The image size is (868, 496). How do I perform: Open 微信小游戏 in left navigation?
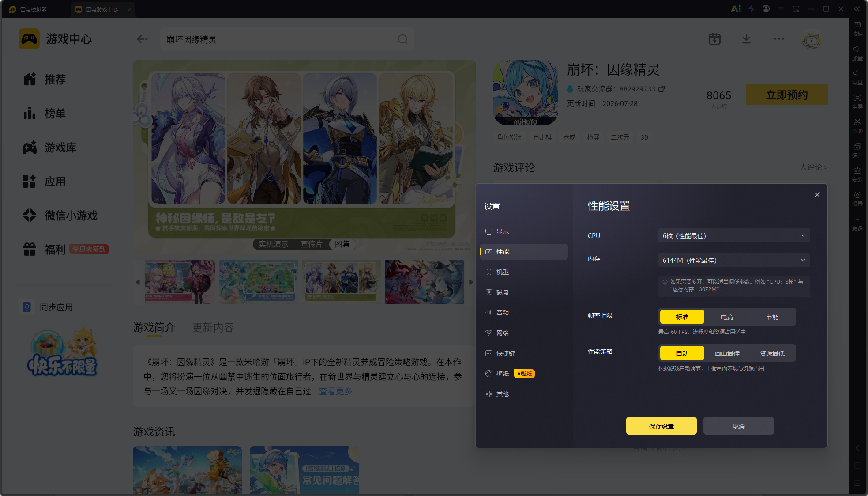click(x=60, y=215)
